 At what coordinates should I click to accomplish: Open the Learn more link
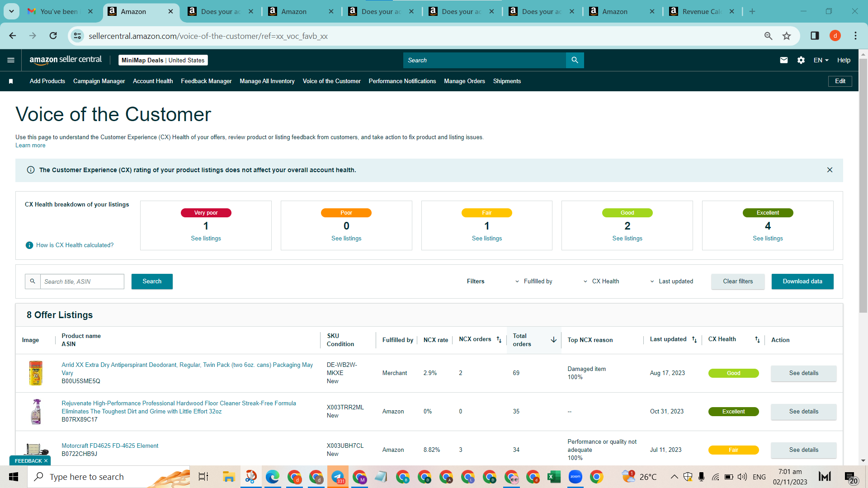(30, 145)
